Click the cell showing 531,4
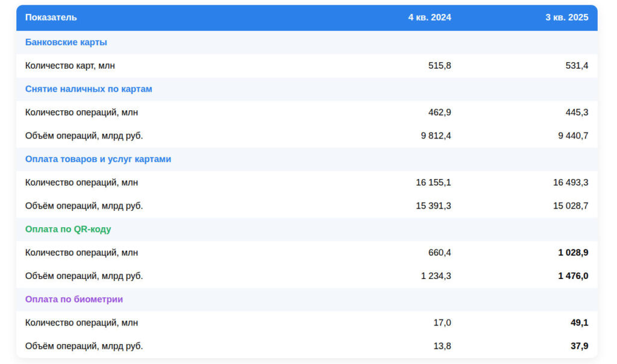 tap(577, 66)
